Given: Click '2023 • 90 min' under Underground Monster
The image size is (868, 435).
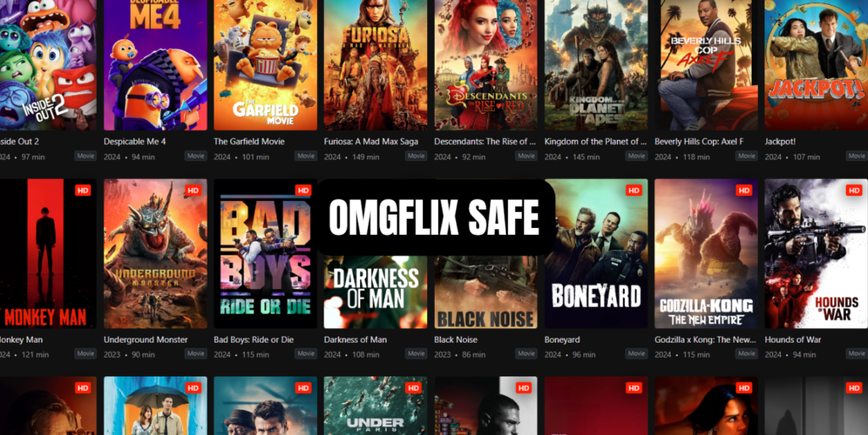Looking at the screenshot, I should coord(129,354).
